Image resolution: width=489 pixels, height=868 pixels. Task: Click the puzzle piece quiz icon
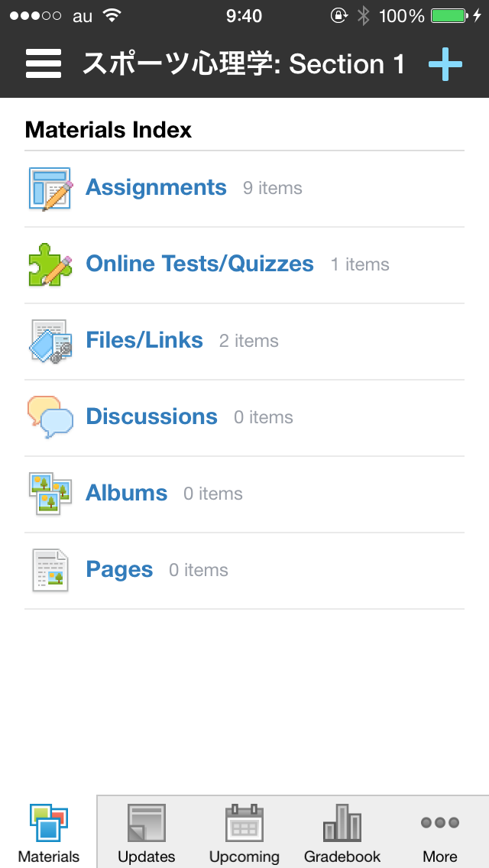pyautogui.click(x=50, y=264)
